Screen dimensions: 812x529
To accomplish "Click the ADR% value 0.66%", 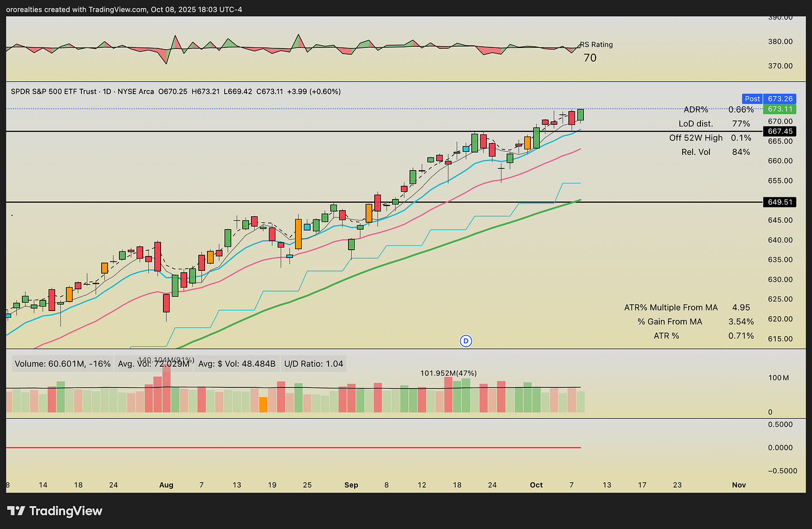I will pyautogui.click(x=741, y=110).
